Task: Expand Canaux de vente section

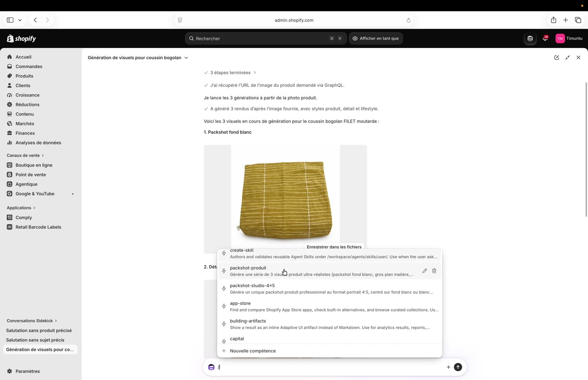Action: pyautogui.click(x=25, y=155)
